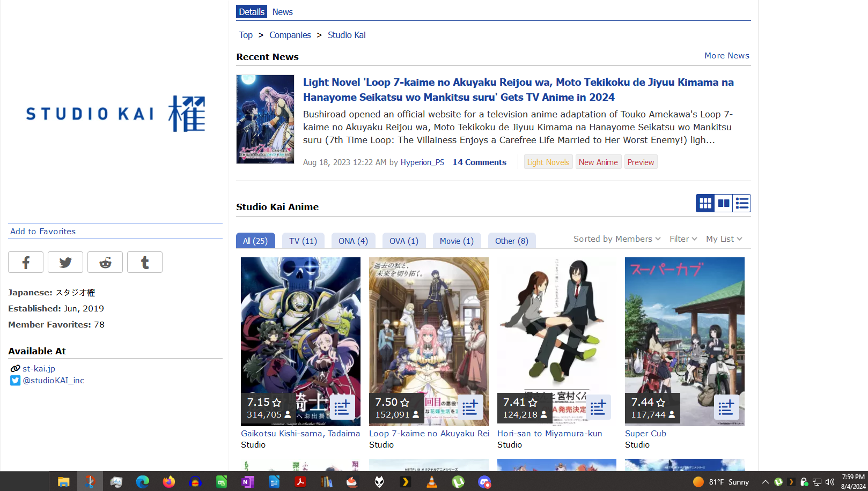Viewport: 868px width, 491px height.
Task: Select the All (25) tab
Action: tap(255, 241)
